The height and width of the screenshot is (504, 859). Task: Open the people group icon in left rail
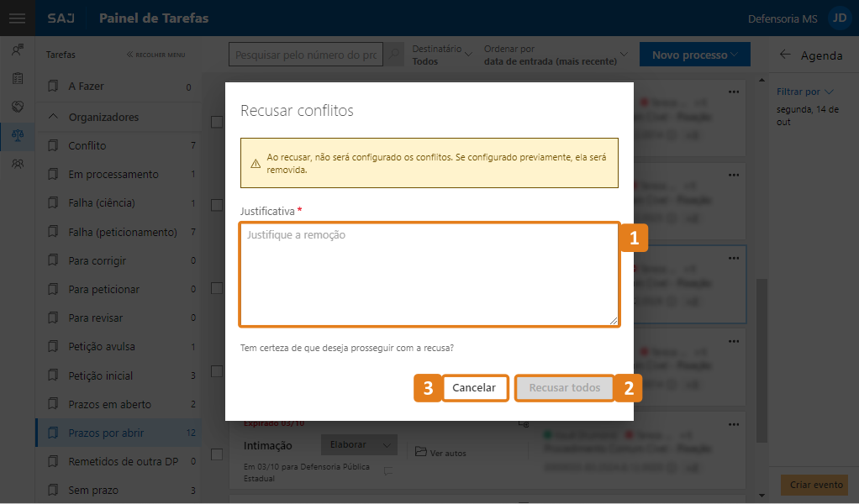(x=18, y=164)
